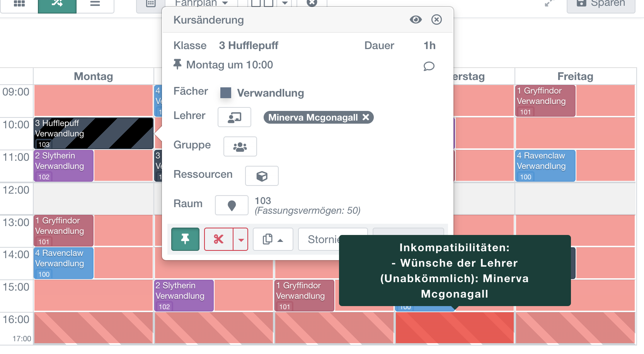Close the Kursänderung dialog
Image resolution: width=644 pixels, height=354 pixels.
point(436,20)
